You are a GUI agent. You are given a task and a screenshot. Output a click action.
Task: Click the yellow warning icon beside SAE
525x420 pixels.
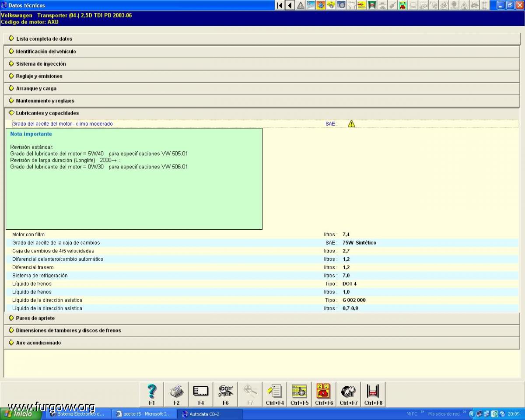[x=351, y=124]
